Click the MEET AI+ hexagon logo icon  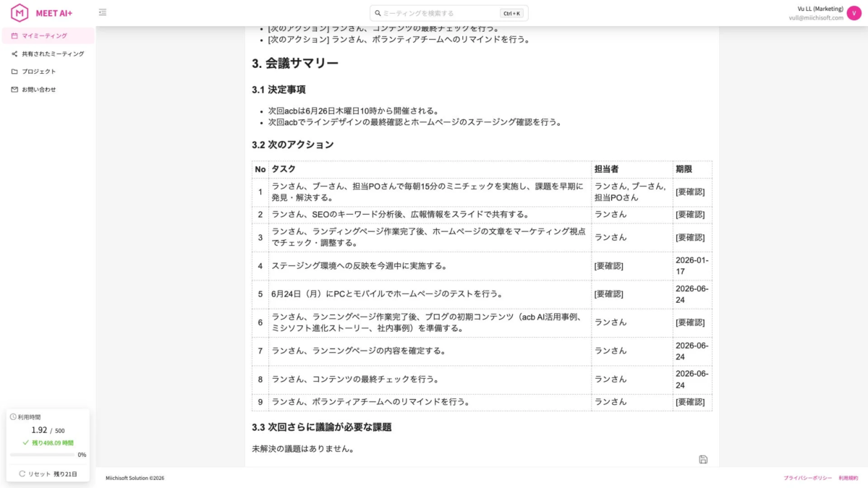(x=20, y=12)
